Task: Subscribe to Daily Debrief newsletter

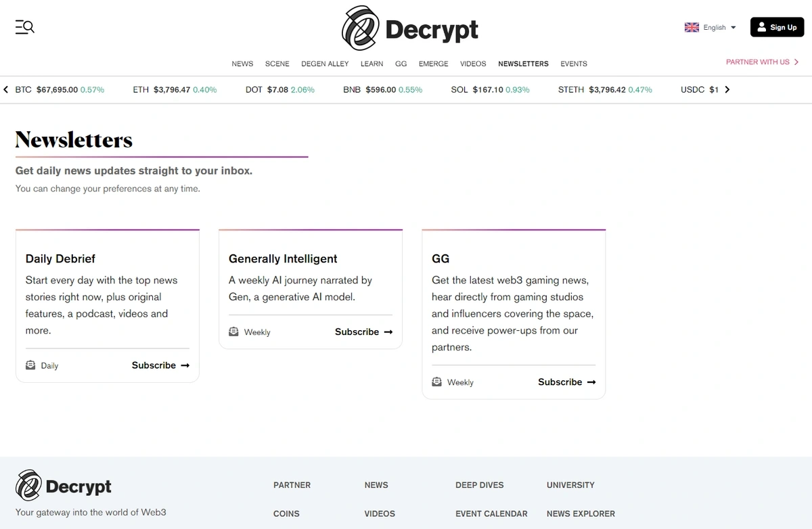Action: point(160,365)
